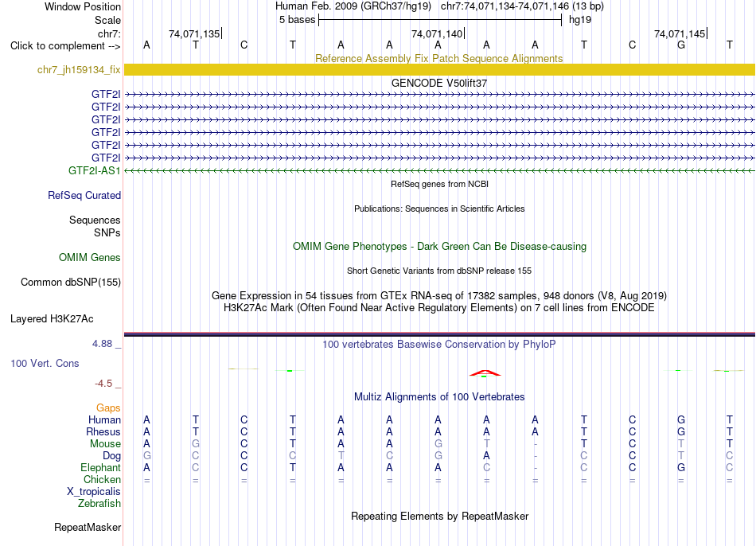Open 'Multiz Alignments of 100 Vertebrates' title

[439, 397]
